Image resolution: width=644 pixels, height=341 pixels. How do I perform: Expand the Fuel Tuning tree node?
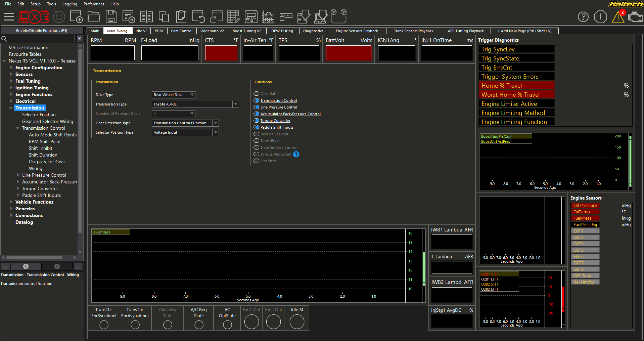tap(11, 81)
